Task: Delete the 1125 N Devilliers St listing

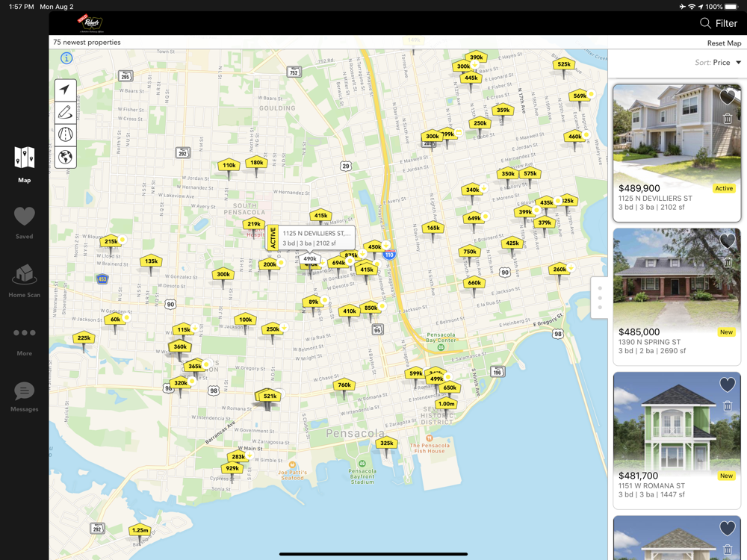Action: [x=728, y=119]
